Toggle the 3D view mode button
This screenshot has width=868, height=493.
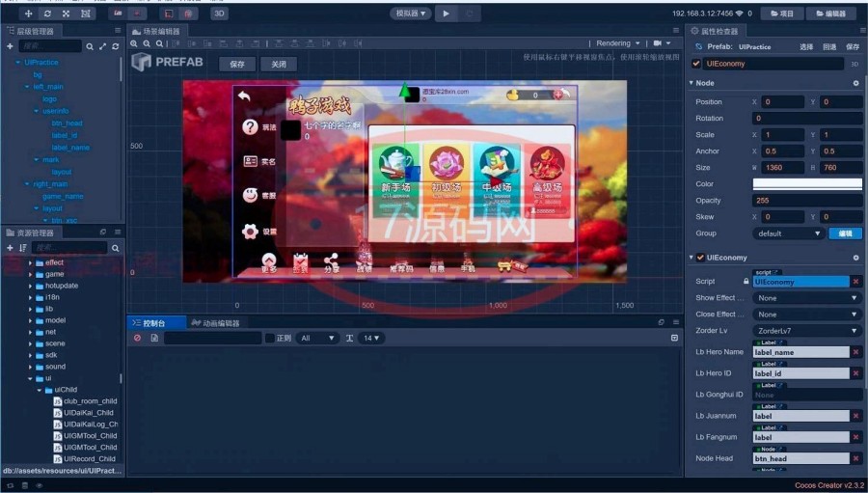(x=219, y=14)
